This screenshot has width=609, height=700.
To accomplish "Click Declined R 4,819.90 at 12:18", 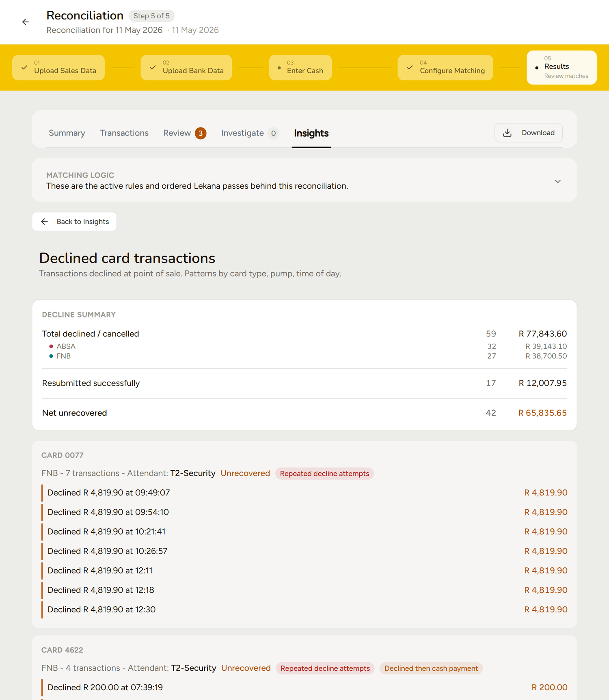I will (x=101, y=590).
